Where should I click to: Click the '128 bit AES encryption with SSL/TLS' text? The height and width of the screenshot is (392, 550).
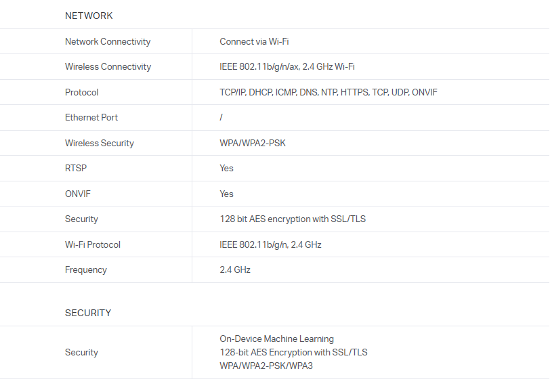pyautogui.click(x=293, y=219)
